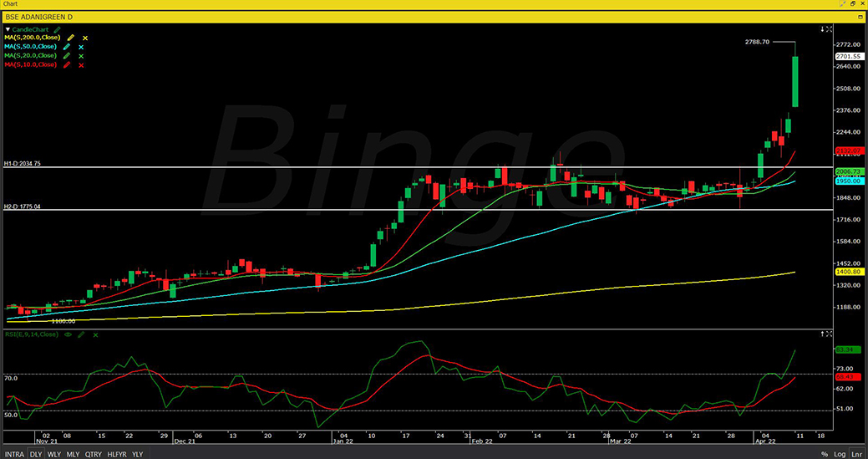
Task: Select RSI(E,9,14,Close) legend label
Action: coord(32,334)
